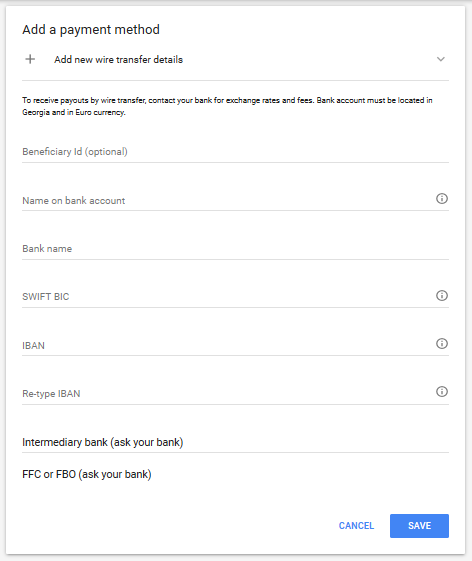Click the Add a payment method heading
This screenshot has width=472, height=561.
[91, 30]
